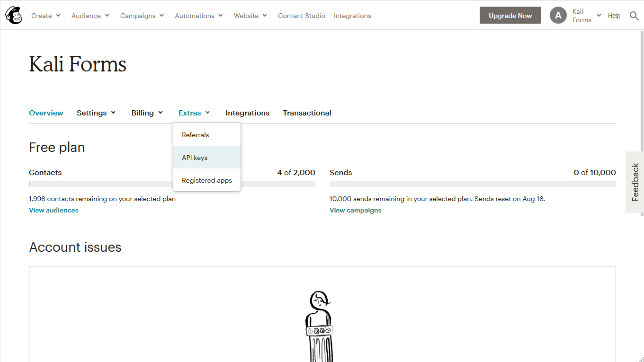This screenshot has height=362, width=644.
Task: Click the '0 of 10,000' sends count
Action: [595, 172]
